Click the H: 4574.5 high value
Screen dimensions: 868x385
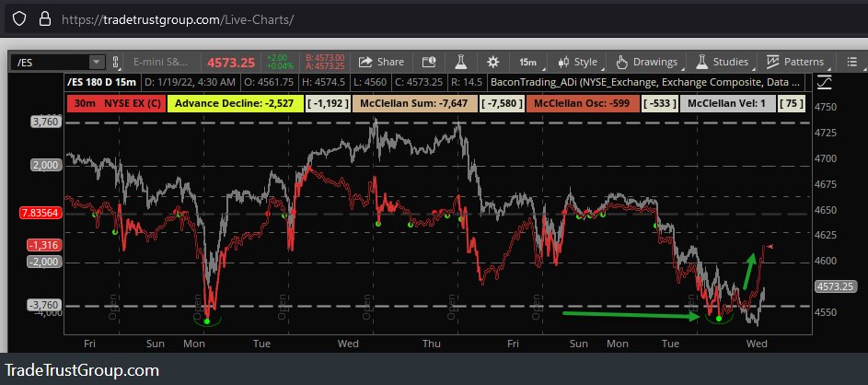[x=325, y=83]
